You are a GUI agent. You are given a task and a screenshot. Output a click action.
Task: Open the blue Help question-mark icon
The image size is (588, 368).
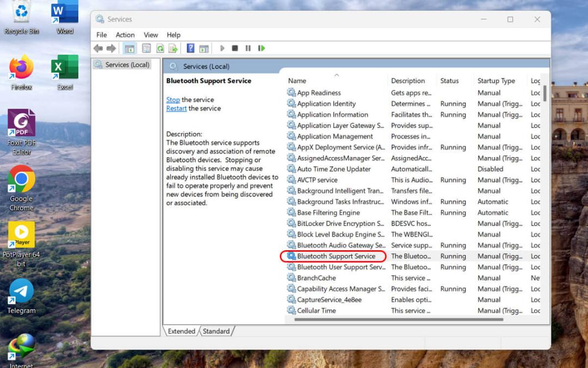(191, 49)
